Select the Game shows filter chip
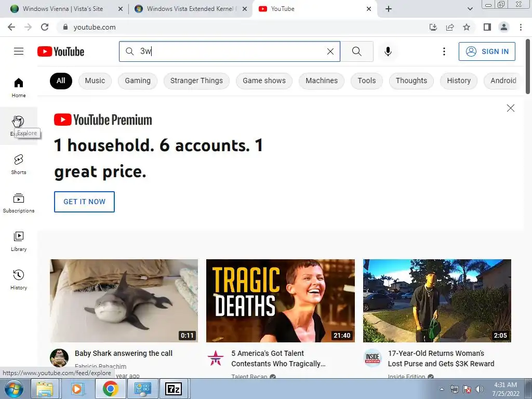Screen dimensions: 532x399 264,81
